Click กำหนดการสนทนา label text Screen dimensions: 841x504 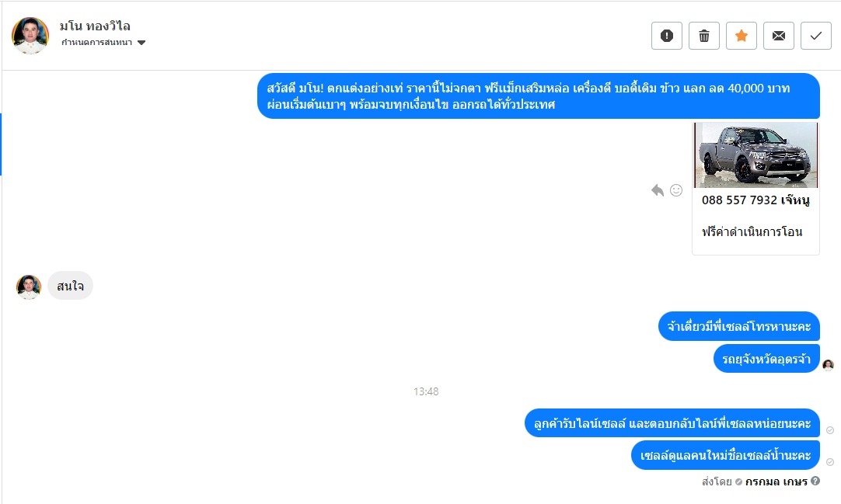(x=96, y=42)
